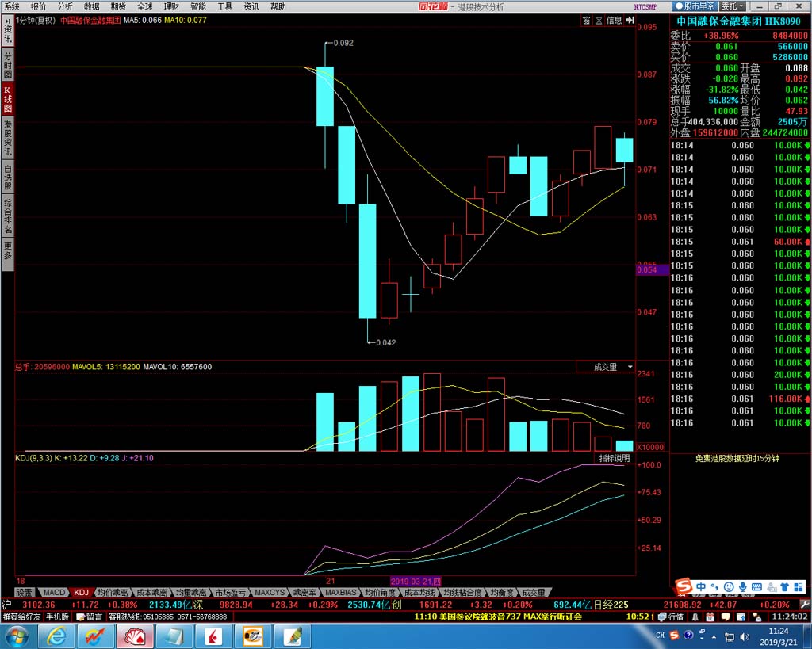This screenshot has height=649, width=812.
Task: Switch to 均衡度 indicator tab
Action: coord(502,593)
